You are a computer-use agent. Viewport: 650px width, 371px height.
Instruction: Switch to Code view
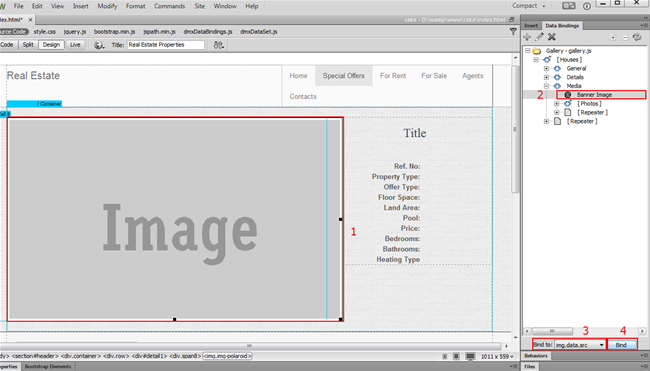point(7,45)
